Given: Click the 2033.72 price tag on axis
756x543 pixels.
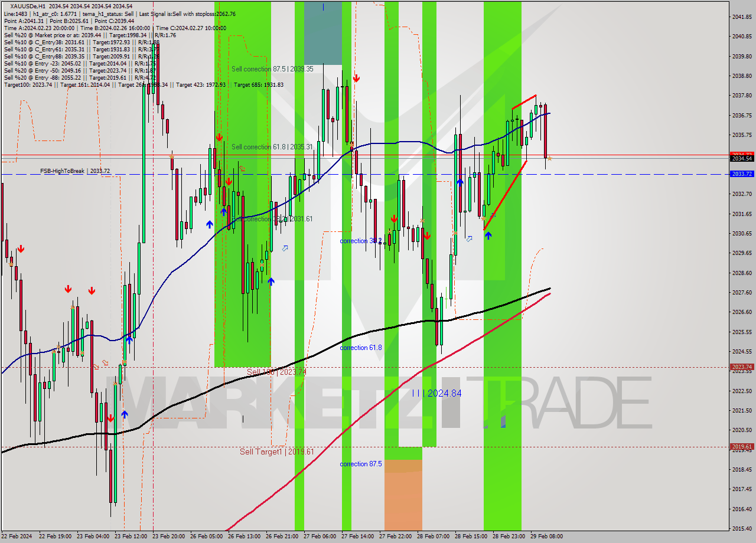Looking at the screenshot, I should [741, 174].
